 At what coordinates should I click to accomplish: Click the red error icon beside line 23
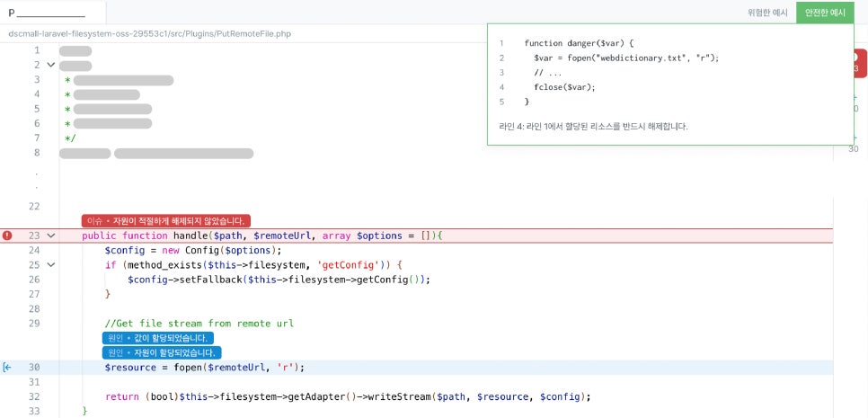click(x=6, y=236)
